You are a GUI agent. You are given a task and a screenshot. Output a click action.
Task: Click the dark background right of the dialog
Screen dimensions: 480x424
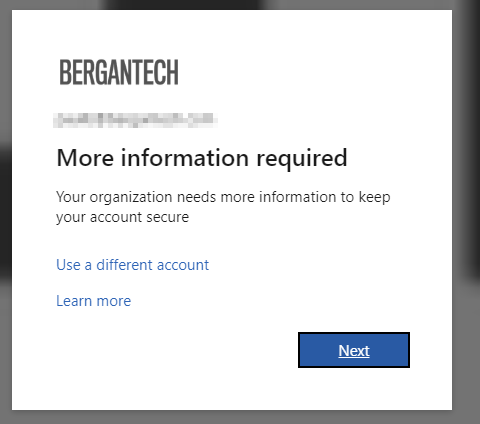coord(466,213)
